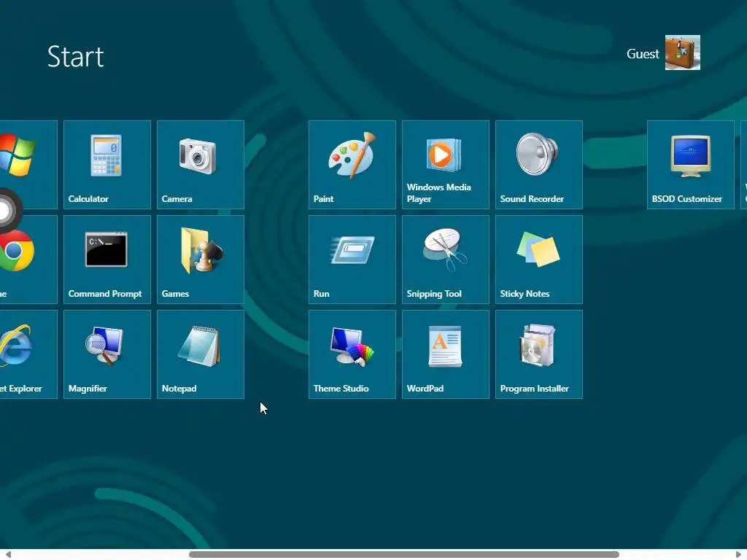This screenshot has height=560, width=747.
Task: Launch Program Installer tile
Action: click(x=539, y=354)
